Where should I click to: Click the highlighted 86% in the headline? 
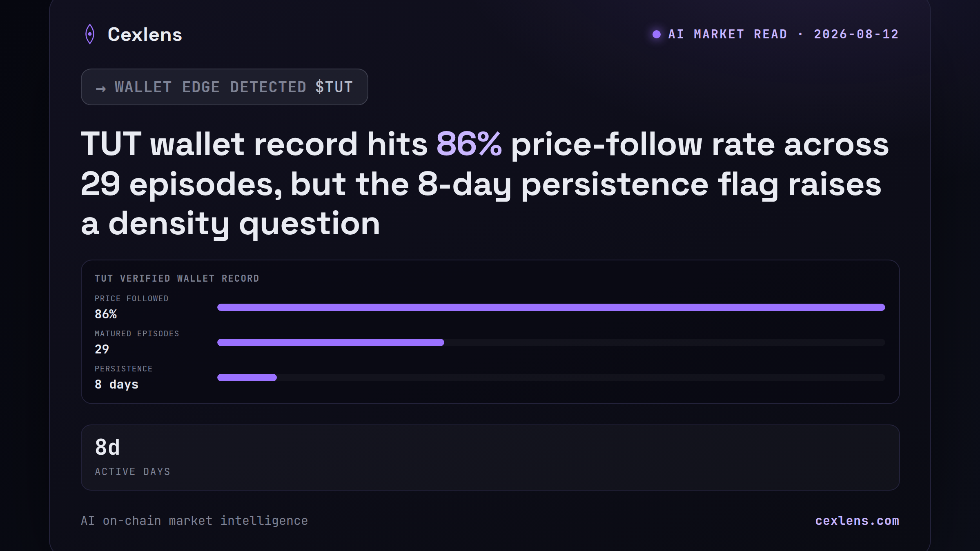(469, 144)
